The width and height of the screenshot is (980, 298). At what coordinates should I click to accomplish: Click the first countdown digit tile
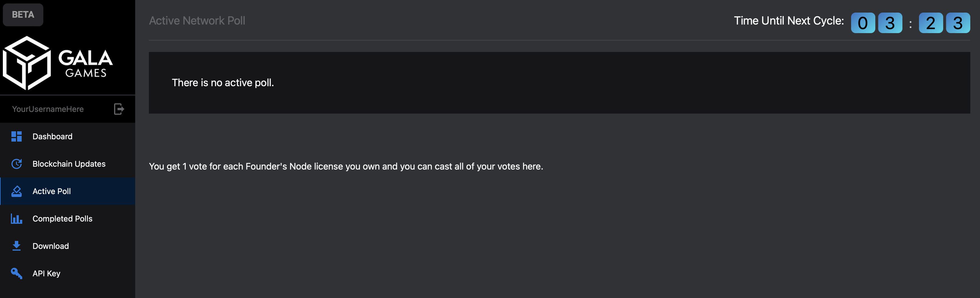coord(863,23)
